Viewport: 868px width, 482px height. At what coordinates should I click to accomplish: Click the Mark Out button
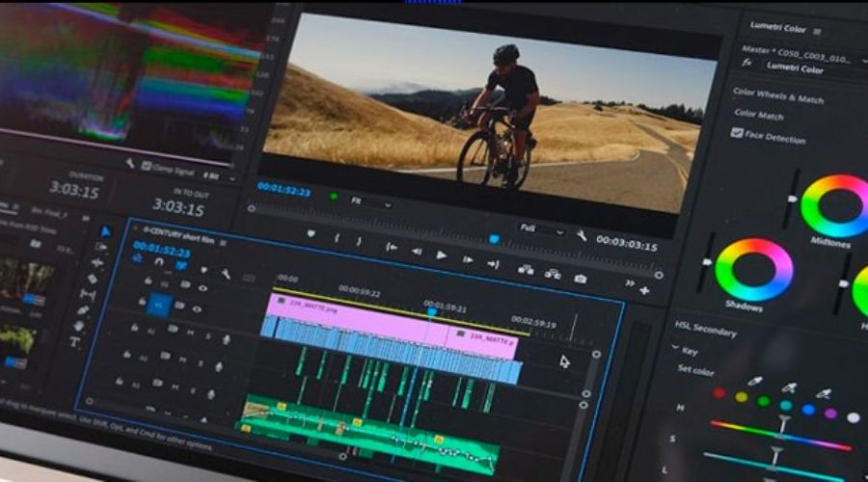tap(360, 241)
